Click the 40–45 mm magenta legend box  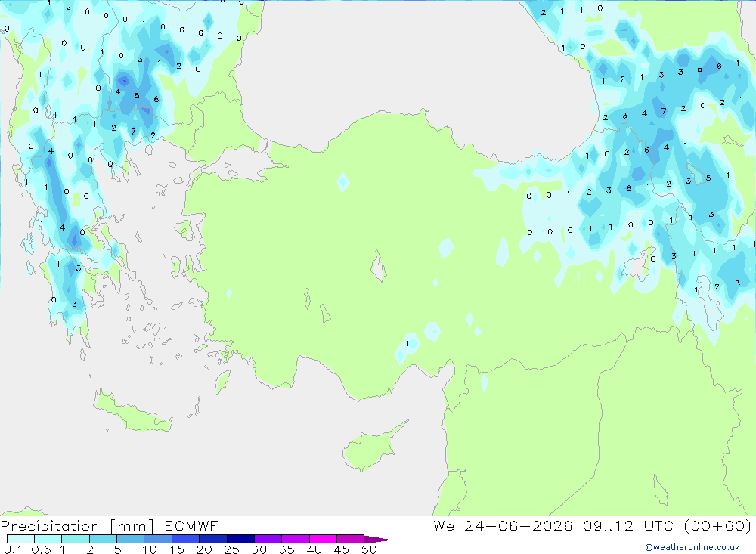(323, 539)
